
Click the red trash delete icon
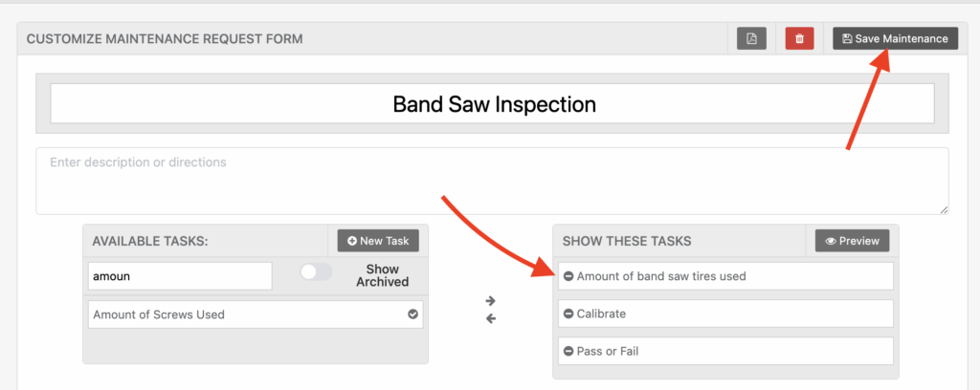(799, 38)
